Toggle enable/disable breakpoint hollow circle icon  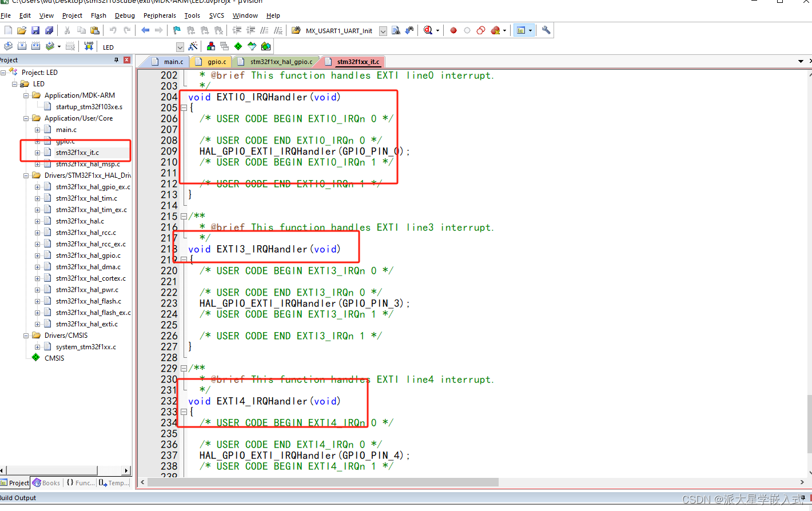click(467, 30)
